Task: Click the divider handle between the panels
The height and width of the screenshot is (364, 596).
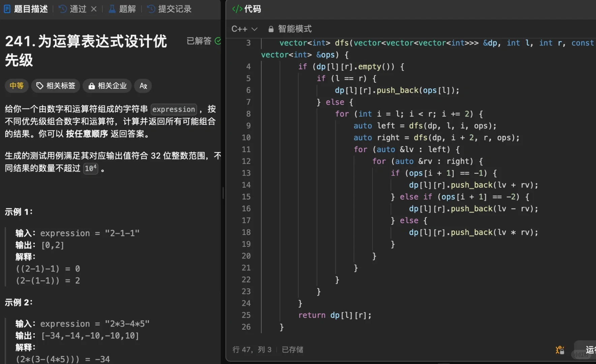Action: [223, 193]
